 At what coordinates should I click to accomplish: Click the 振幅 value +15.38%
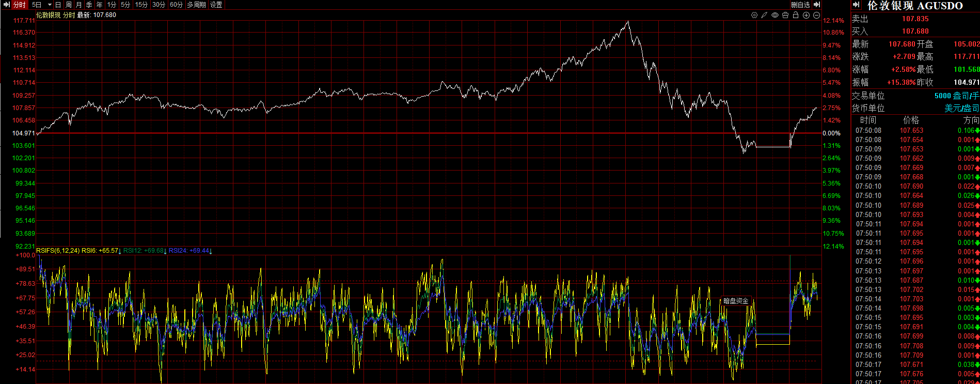(902, 82)
